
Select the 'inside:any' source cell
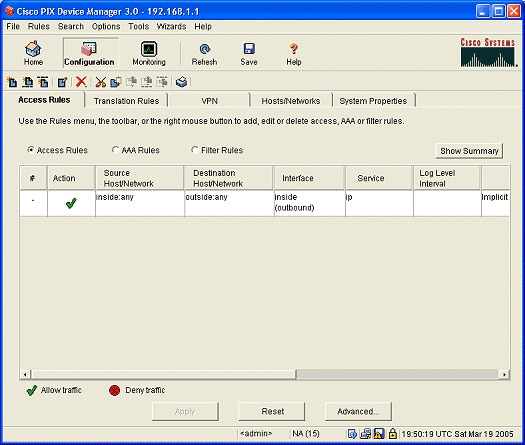tap(140, 203)
